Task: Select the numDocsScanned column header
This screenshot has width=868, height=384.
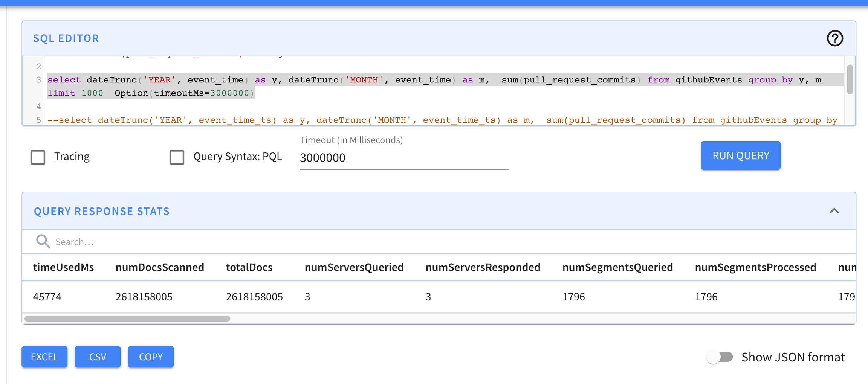Action: pos(160,267)
